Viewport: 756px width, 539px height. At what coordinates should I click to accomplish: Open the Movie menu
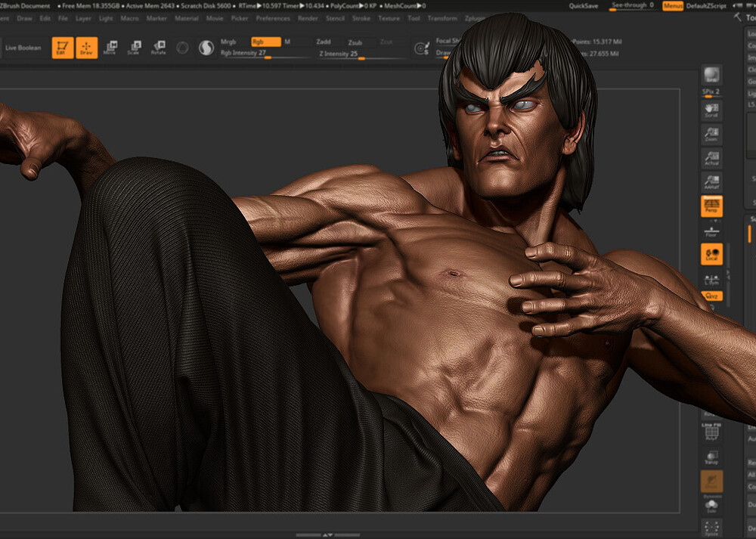[x=215, y=18]
